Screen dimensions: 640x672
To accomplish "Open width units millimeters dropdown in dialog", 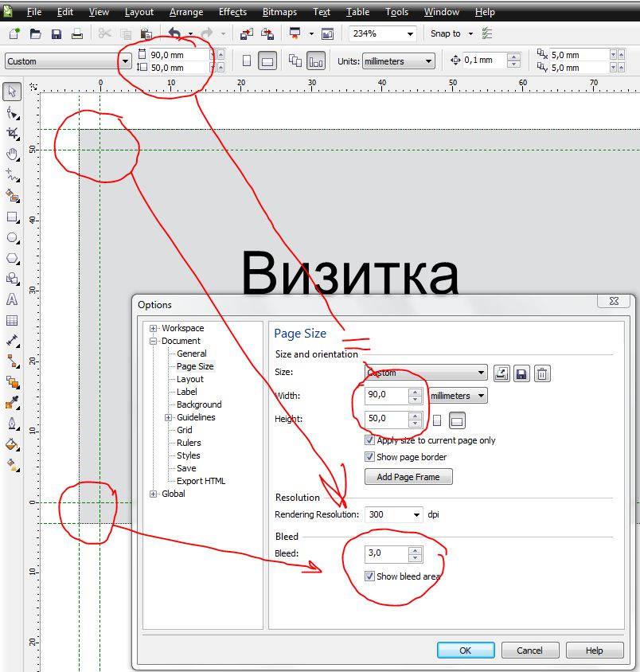I will (482, 395).
